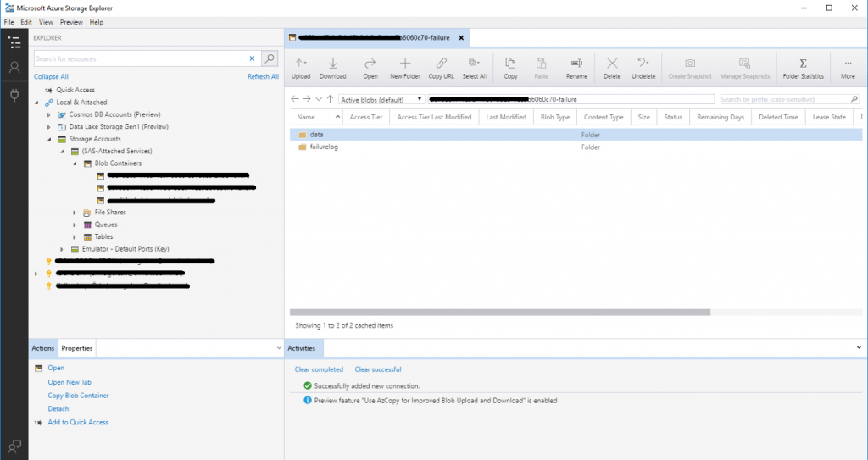Open Folder Statistics from toolbar
Viewport: 868px width, 460px height.
(x=804, y=68)
